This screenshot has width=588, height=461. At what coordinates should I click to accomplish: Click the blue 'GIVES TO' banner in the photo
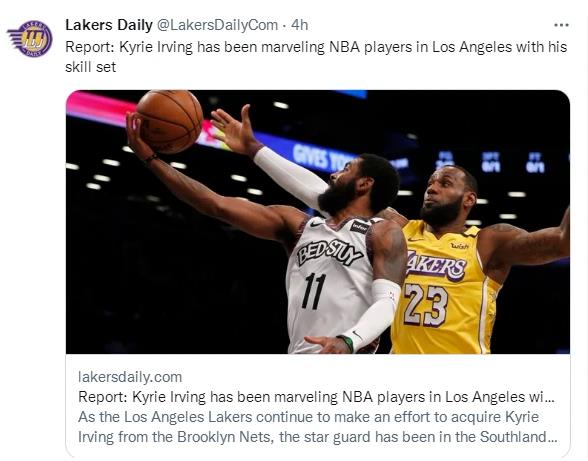tap(322, 157)
